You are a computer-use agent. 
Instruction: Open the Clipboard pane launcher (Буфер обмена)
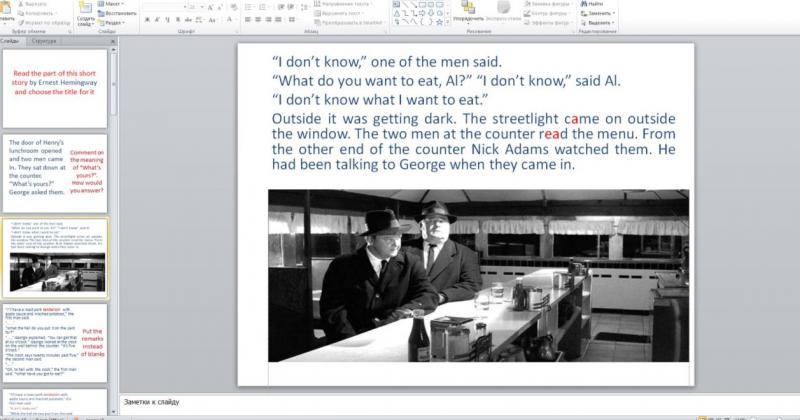click(x=70, y=32)
